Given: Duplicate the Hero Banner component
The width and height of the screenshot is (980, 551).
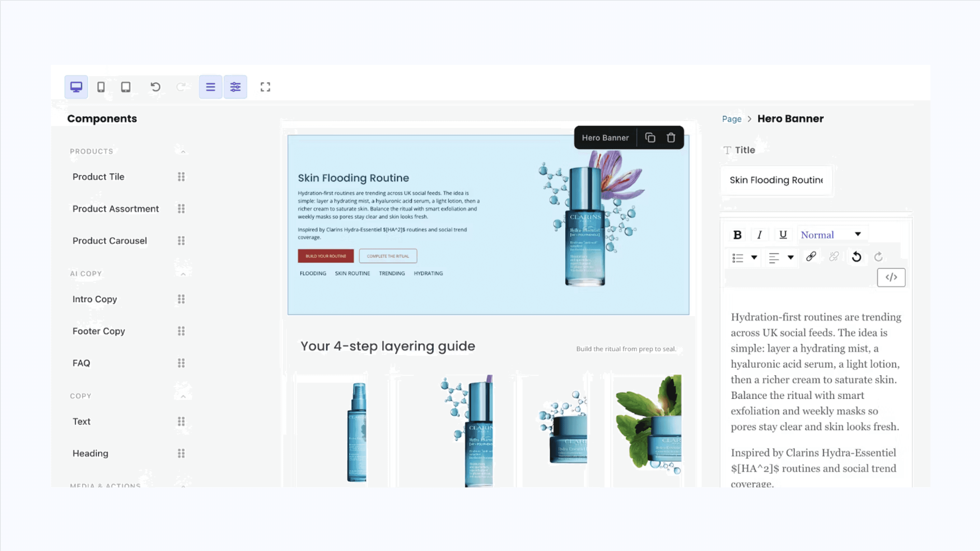Looking at the screenshot, I should pos(650,138).
